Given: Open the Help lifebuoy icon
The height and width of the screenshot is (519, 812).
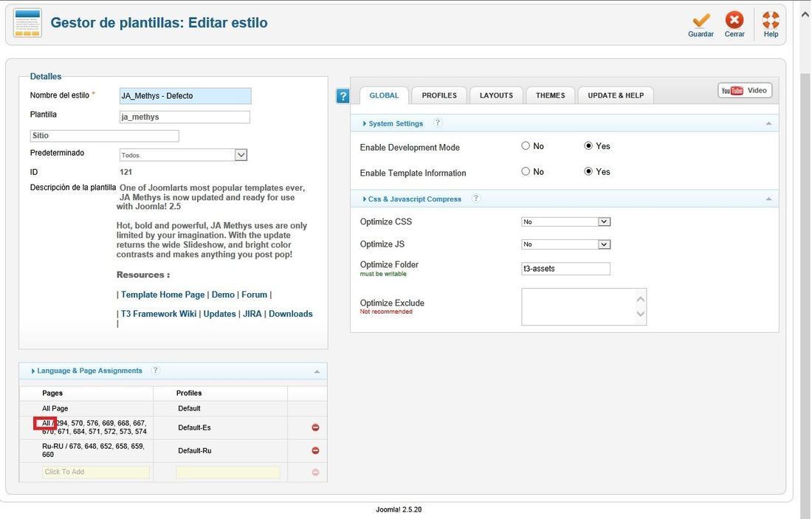Looking at the screenshot, I should click(x=771, y=20).
